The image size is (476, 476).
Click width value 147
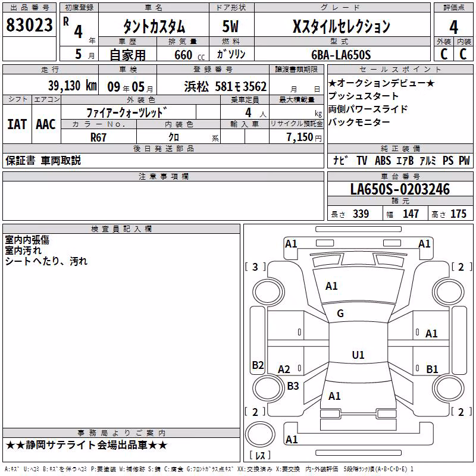click(x=411, y=214)
